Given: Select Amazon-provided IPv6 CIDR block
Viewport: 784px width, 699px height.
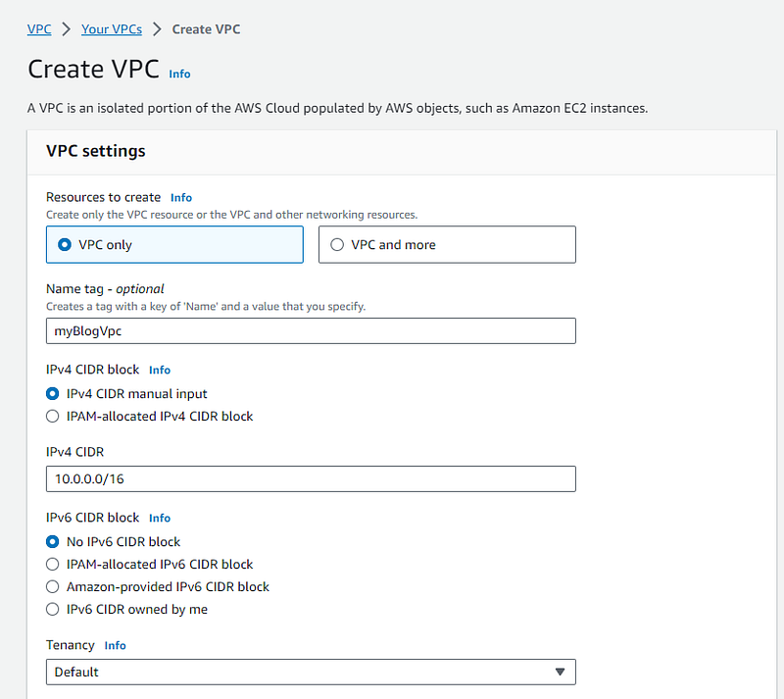Looking at the screenshot, I should [x=53, y=587].
